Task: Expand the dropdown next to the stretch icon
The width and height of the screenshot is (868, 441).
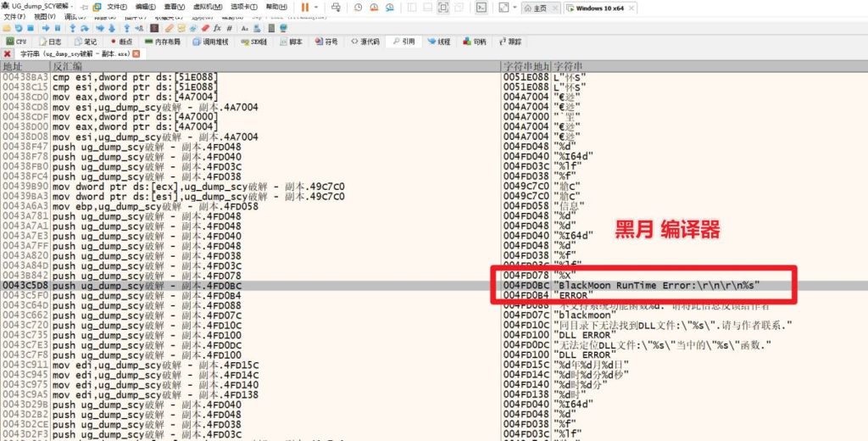Action: [515, 7]
